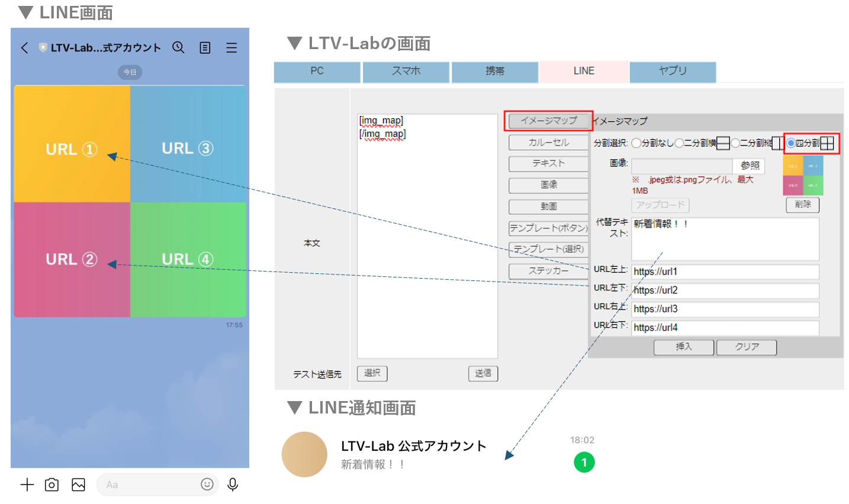Screen dimensions: 849x504
Task: Tap the photo gallery icon in message bar
Action: pyautogui.click(x=78, y=485)
